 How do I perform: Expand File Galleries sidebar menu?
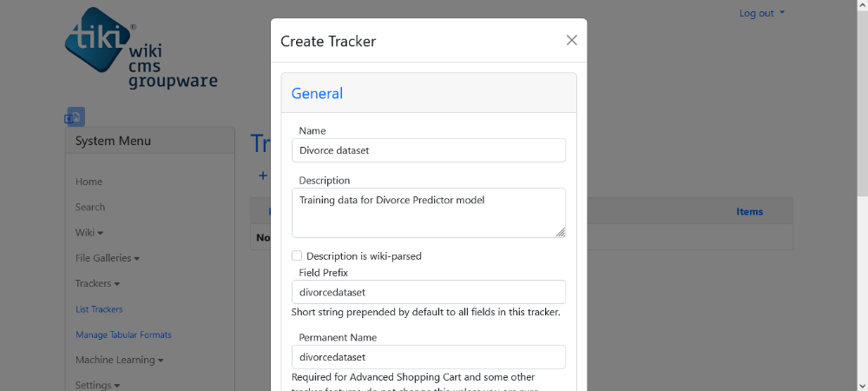point(108,258)
